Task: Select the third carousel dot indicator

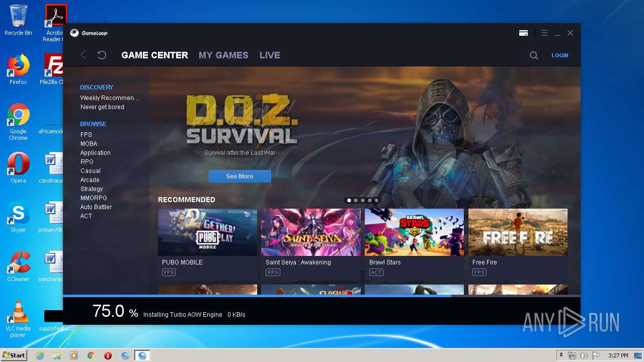Action: [x=363, y=201]
